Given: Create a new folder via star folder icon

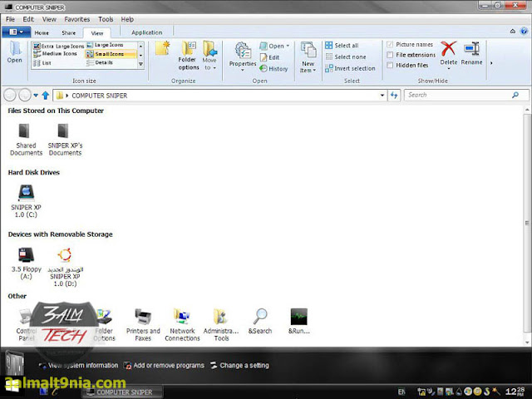Looking at the screenshot, I should coord(163,48).
